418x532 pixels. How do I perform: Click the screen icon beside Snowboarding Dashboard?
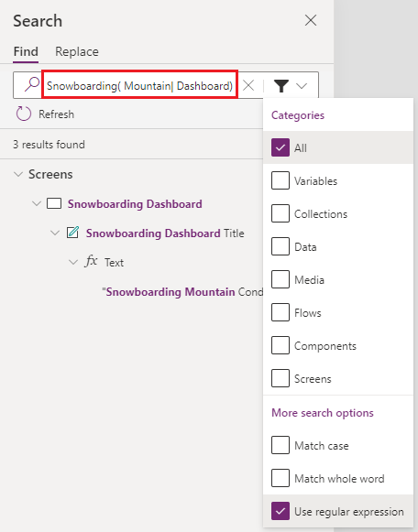54,203
